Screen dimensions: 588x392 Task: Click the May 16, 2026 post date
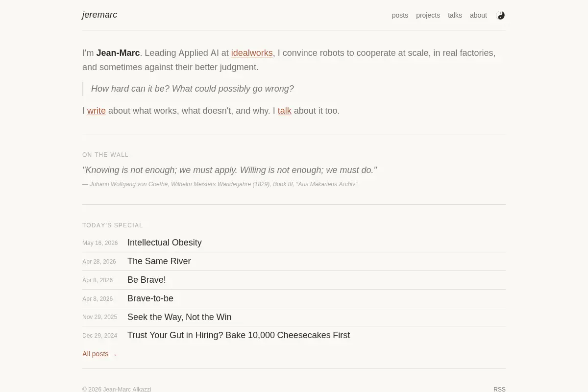tap(100, 243)
